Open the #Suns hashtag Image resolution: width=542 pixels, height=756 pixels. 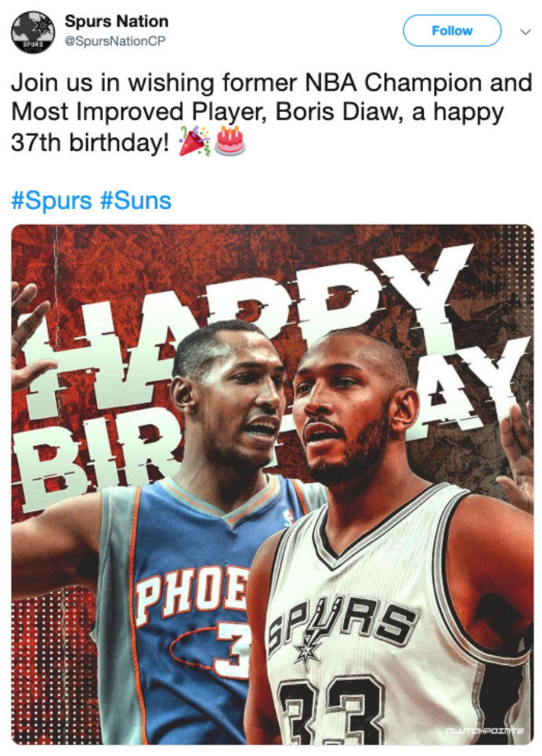pyautogui.click(x=135, y=200)
